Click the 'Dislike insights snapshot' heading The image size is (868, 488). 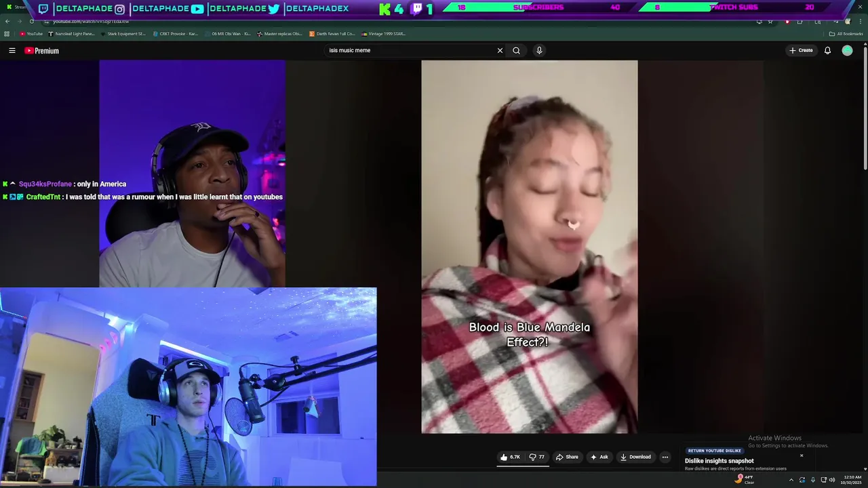point(719,461)
